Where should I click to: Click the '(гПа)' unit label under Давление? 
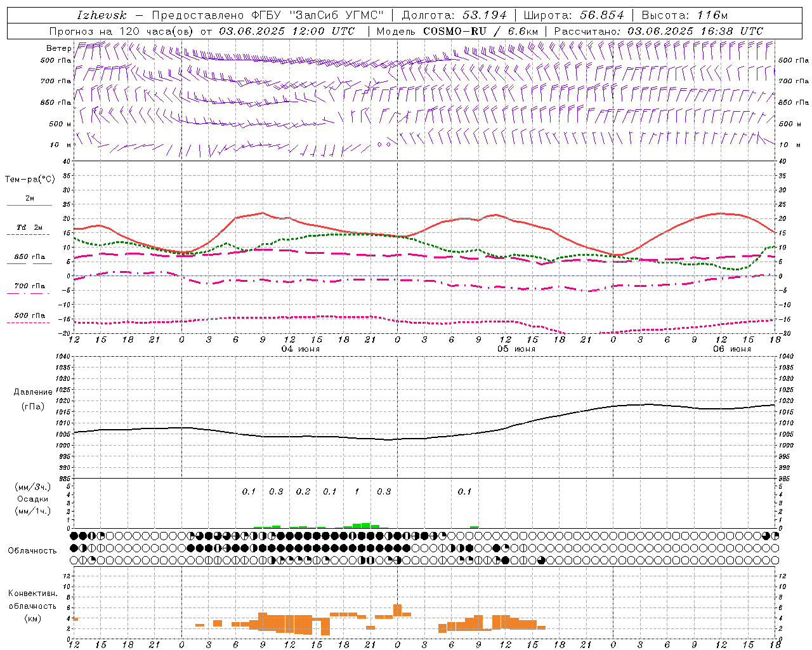33,407
